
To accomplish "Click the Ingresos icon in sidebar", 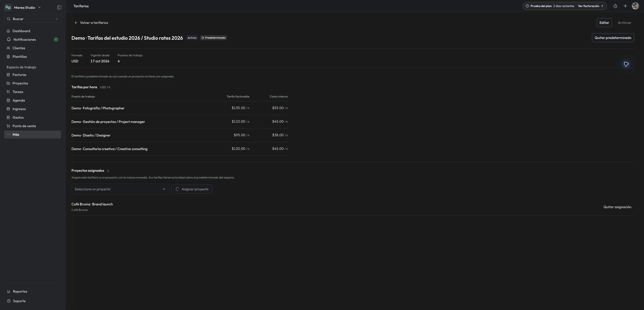I will 8,109.
